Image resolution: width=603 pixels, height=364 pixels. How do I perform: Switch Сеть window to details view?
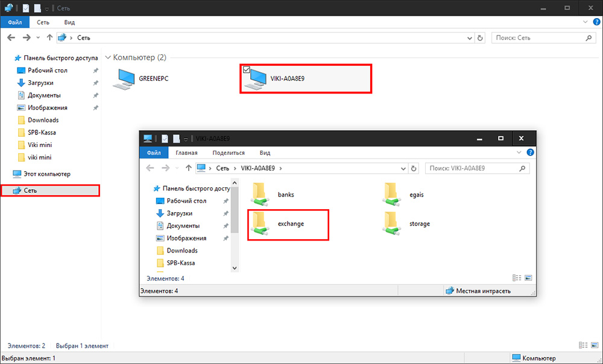pos(583,345)
